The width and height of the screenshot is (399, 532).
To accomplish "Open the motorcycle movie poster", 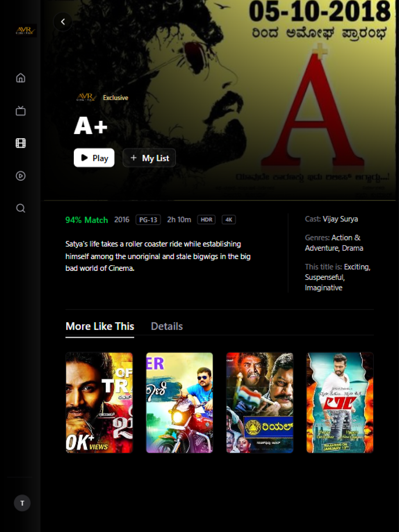I will [x=179, y=403].
